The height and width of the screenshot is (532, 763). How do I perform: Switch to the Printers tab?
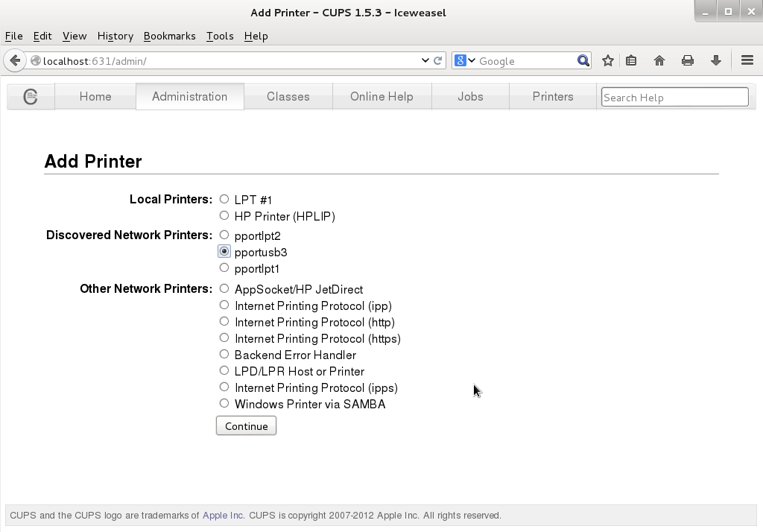[x=553, y=96]
